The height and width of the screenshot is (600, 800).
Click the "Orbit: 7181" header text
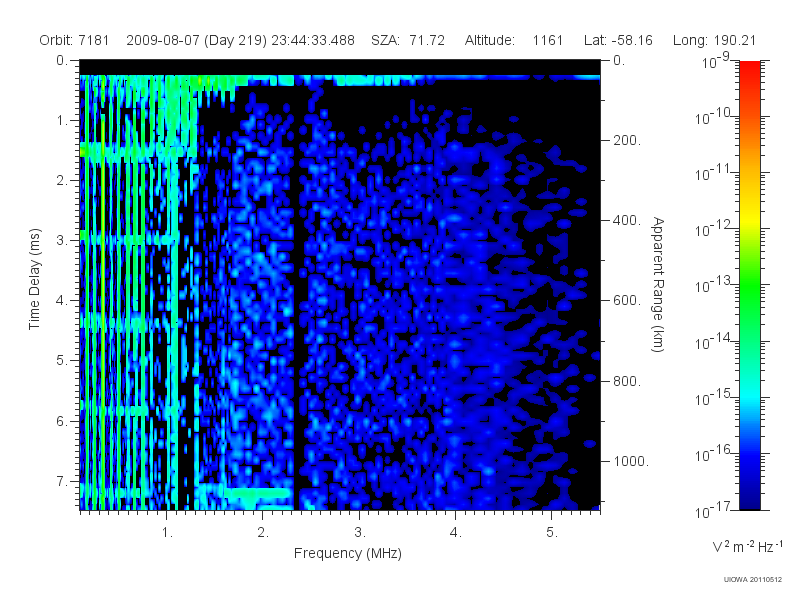[x=74, y=40]
